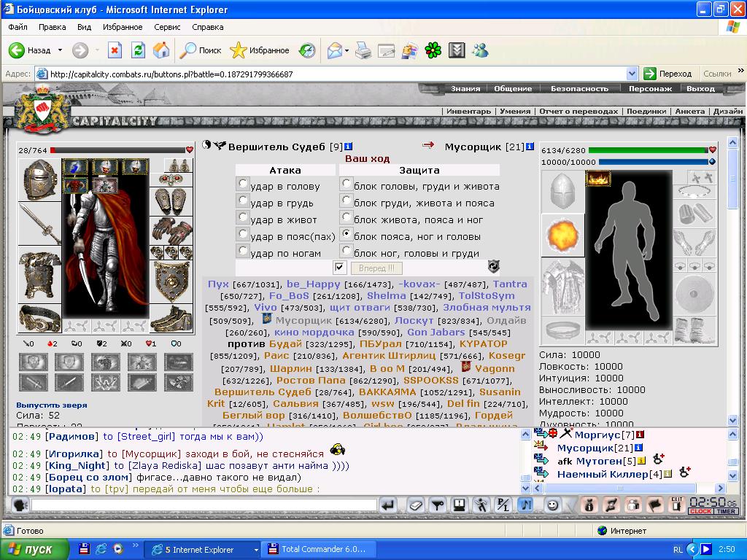This screenshot has height=560, width=747.
Task: Click the Stop loading red X icon
Action: [x=115, y=50]
